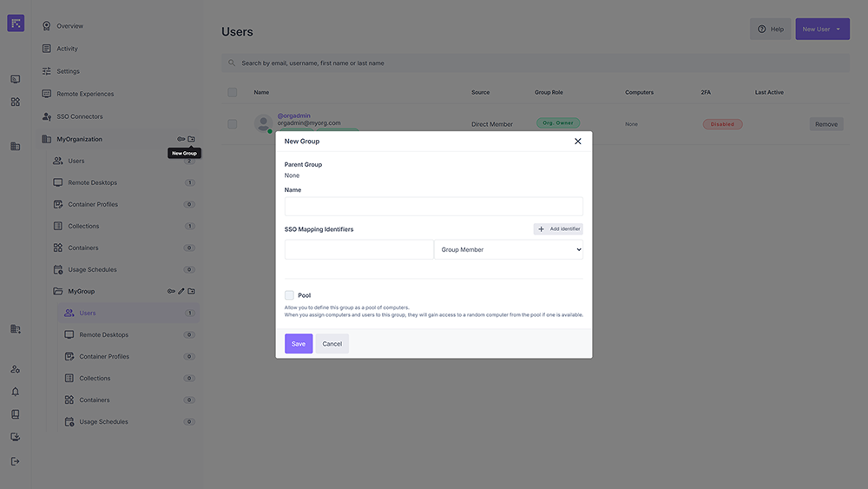This screenshot has width=868, height=489.
Task: Click the key icon beside MyGroup
Action: click(171, 291)
